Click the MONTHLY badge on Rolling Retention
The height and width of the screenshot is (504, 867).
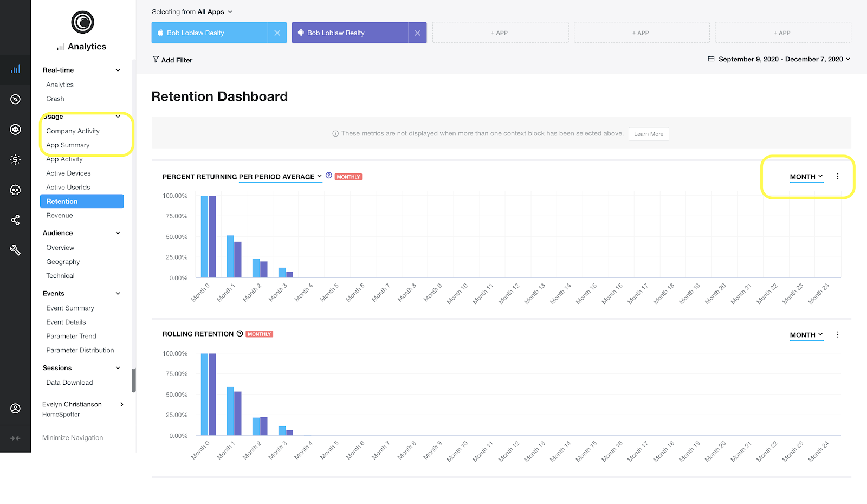pyautogui.click(x=259, y=334)
